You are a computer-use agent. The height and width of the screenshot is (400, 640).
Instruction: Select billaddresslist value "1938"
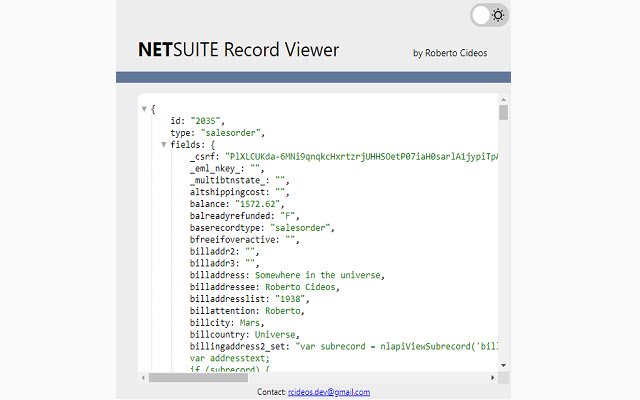point(290,299)
